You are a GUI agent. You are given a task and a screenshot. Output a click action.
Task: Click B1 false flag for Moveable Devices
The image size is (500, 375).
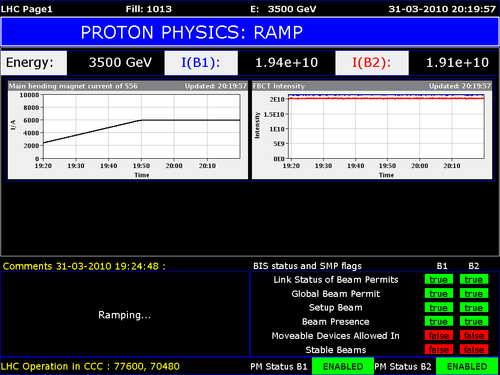439,335
